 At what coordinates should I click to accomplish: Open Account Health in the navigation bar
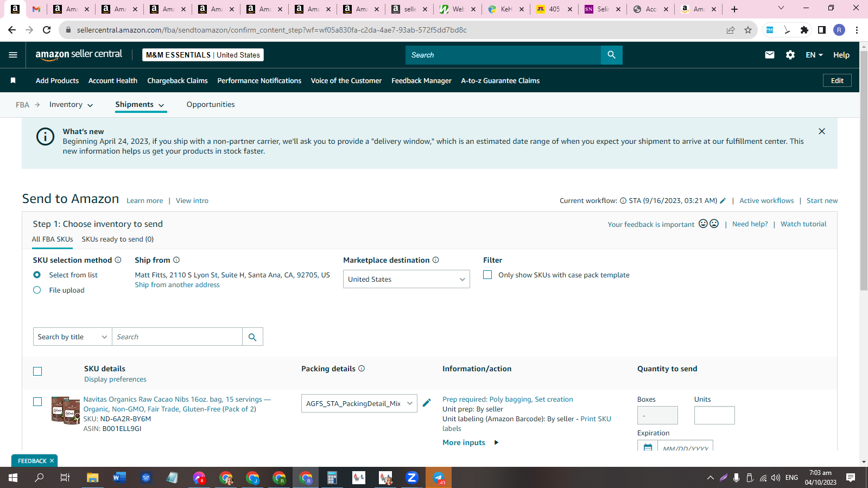[113, 80]
